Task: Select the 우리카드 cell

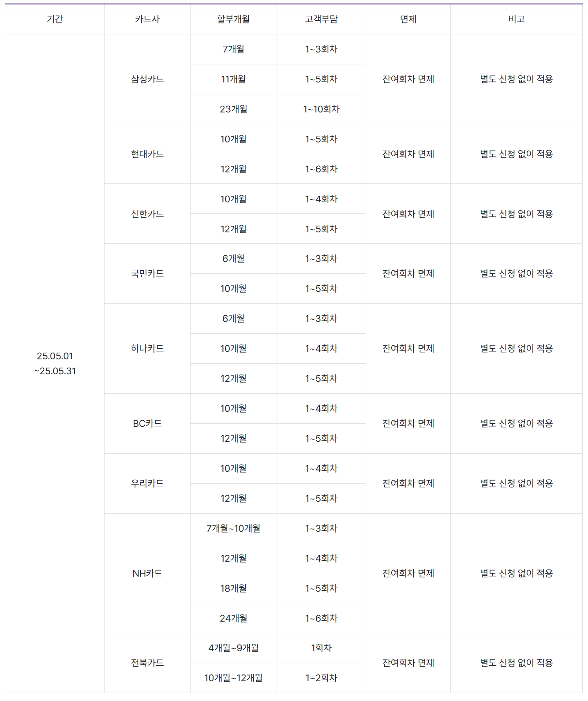Action: (x=147, y=483)
